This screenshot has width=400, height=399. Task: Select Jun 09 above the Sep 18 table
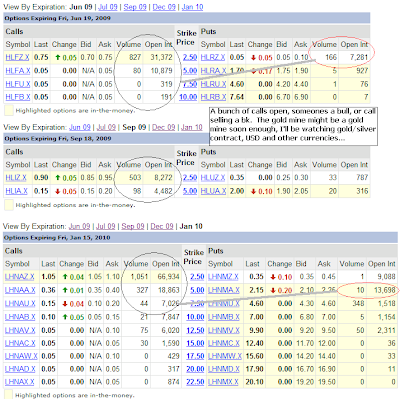tap(80, 127)
